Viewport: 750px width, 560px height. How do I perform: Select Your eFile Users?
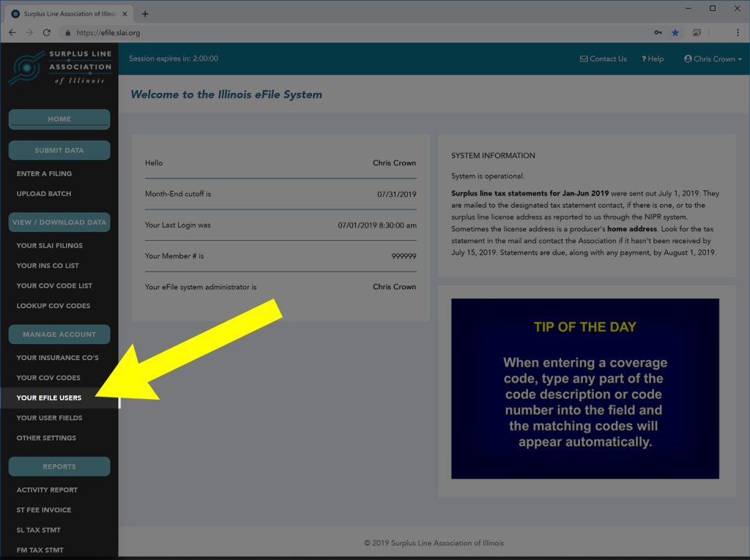49,398
